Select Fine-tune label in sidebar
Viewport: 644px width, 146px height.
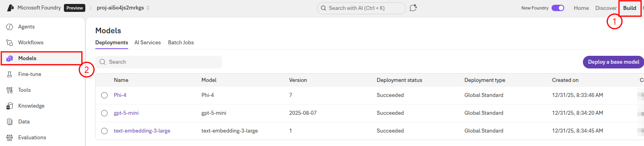coord(30,74)
